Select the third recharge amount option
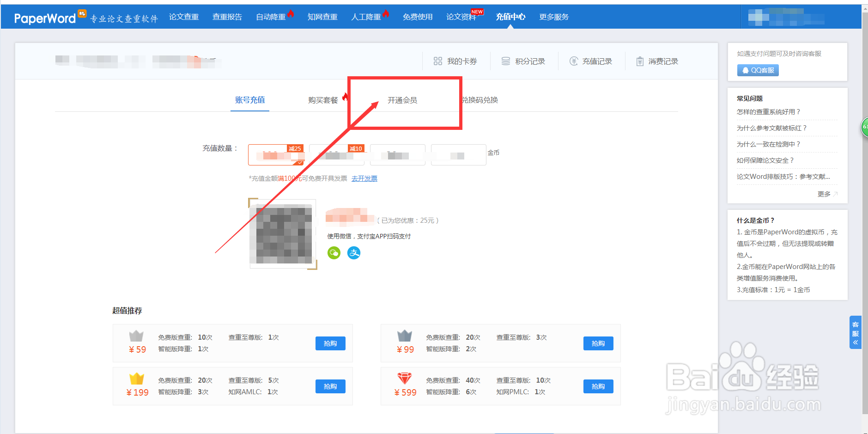The height and width of the screenshot is (434, 868). pyautogui.click(x=398, y=155)
